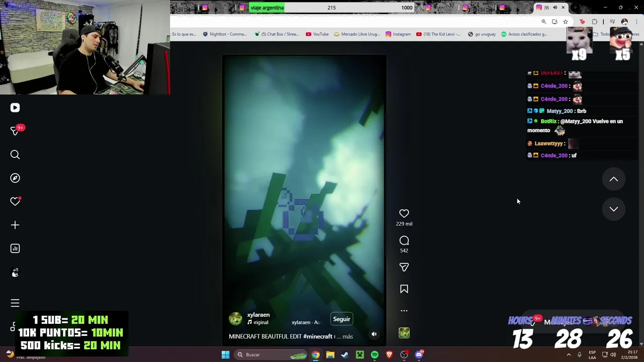Open Chrome from the taskbar

pos(315,354)
